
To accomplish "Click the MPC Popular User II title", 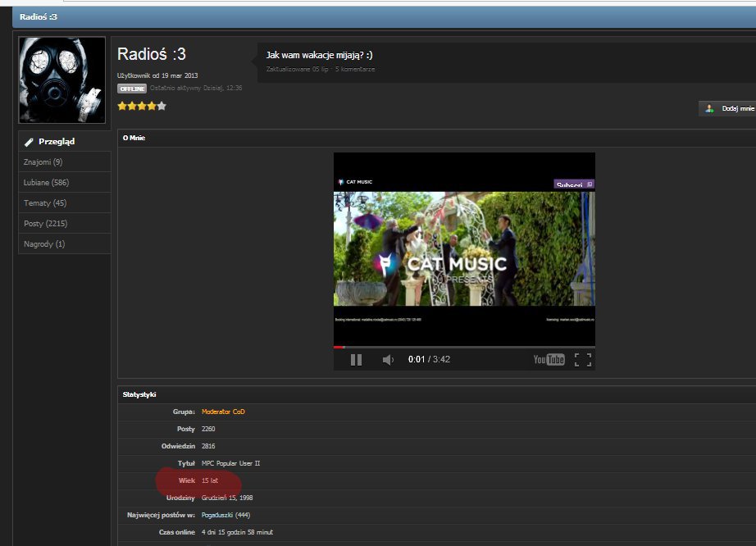I will point(230,463).
